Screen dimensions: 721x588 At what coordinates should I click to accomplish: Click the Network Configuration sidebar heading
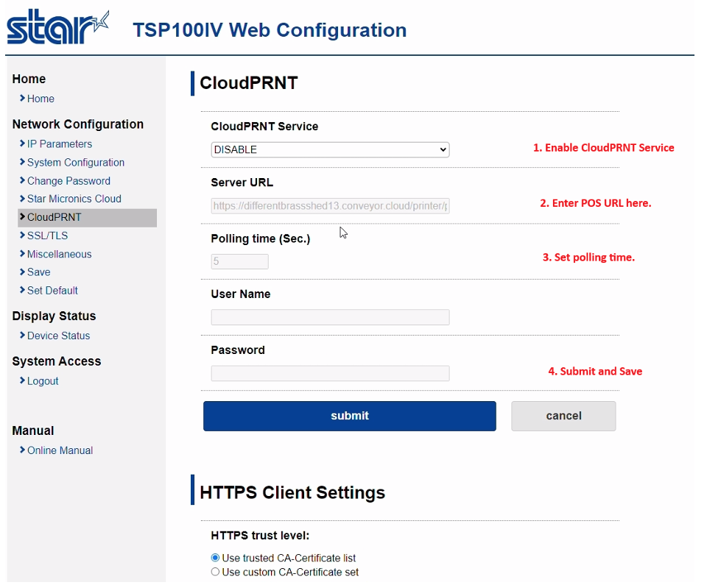[x=78, y=124]
